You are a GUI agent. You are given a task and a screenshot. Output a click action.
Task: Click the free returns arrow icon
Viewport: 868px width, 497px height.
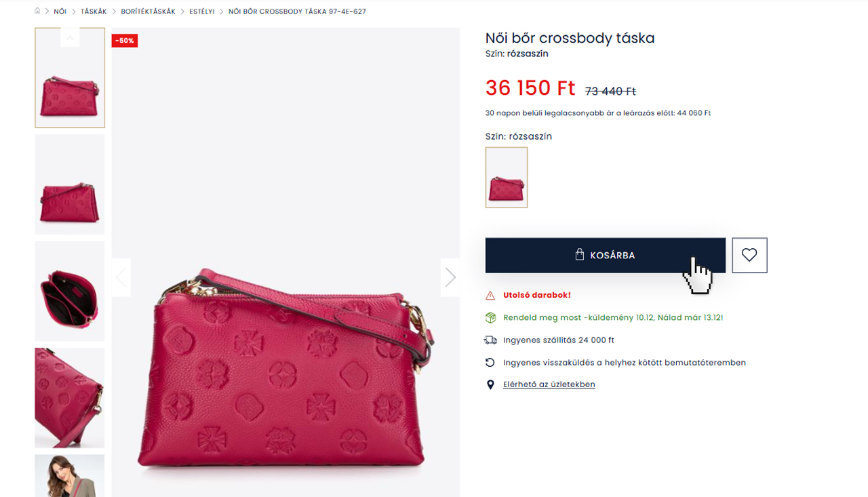coord(490,363)
